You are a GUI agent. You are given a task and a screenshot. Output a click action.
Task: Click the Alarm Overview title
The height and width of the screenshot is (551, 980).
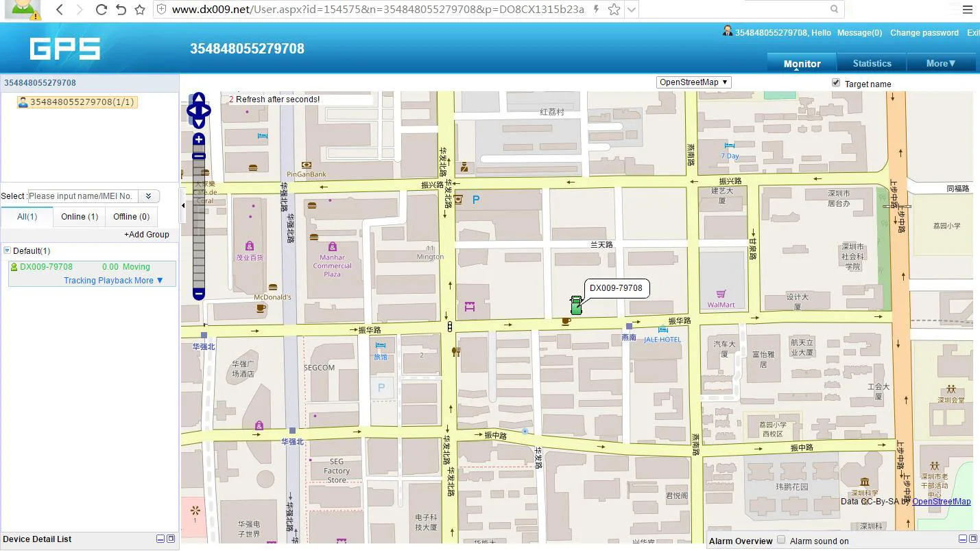point(741,541)
